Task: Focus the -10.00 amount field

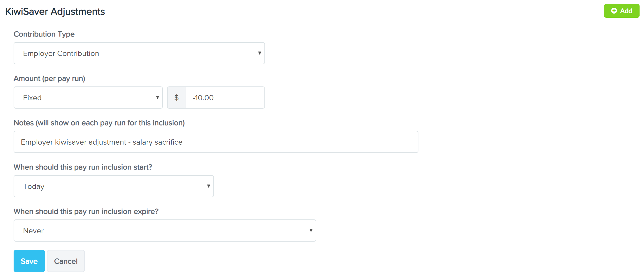Action: [x=225, y=98]
